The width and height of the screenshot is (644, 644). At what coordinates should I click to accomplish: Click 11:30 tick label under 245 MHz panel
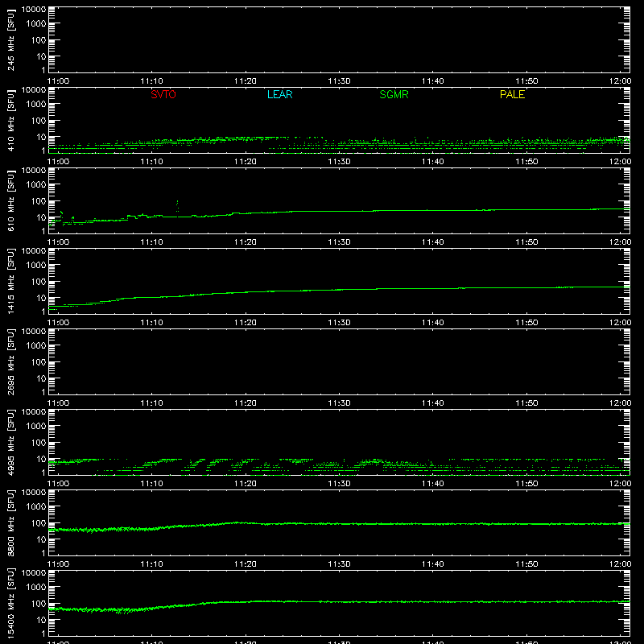[x=339, y=81]
